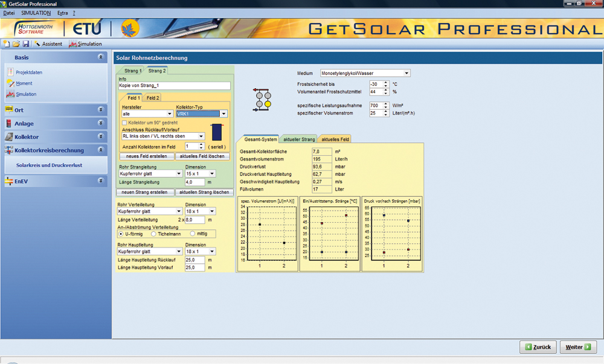Viewport: 604px width, 364px height.
Task: Open the Verteilleitung Dimension dropdown
Action: [212, 211]
